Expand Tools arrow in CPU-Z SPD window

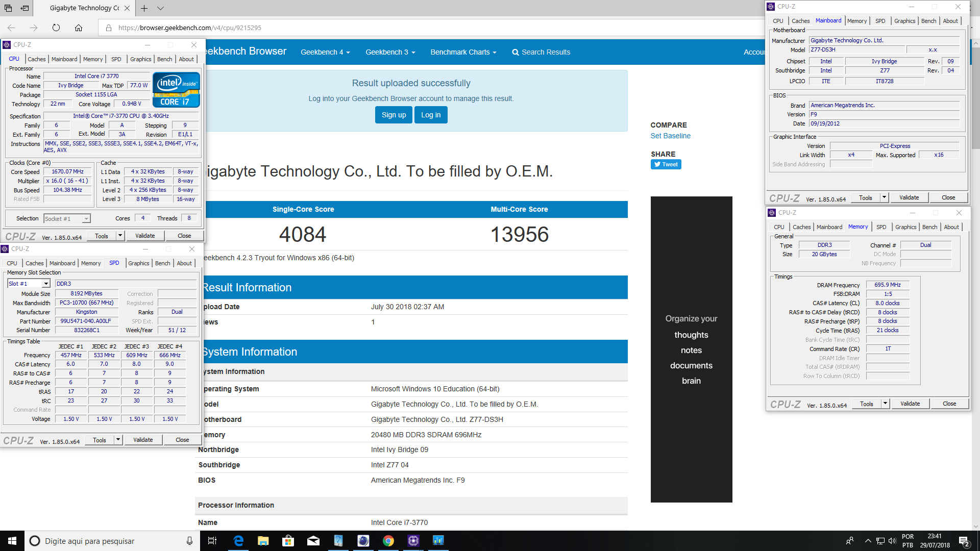point(118,440)
